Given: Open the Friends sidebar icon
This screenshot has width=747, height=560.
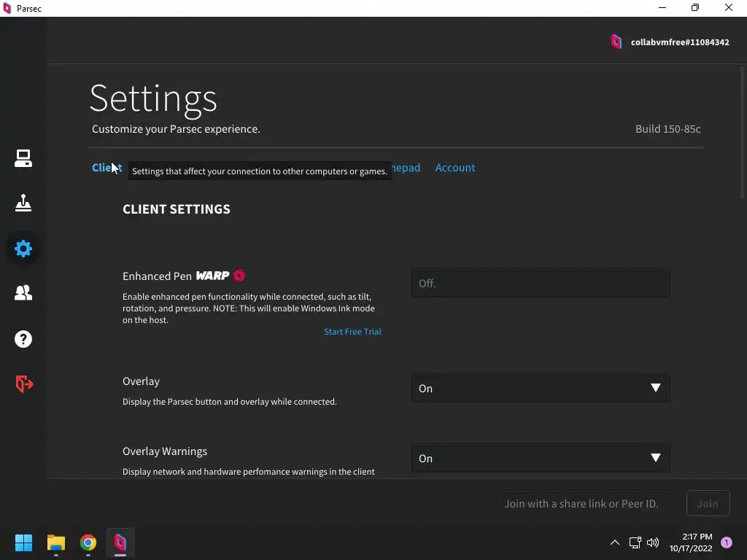Looking at the screenshot, I should click(23, 293).
